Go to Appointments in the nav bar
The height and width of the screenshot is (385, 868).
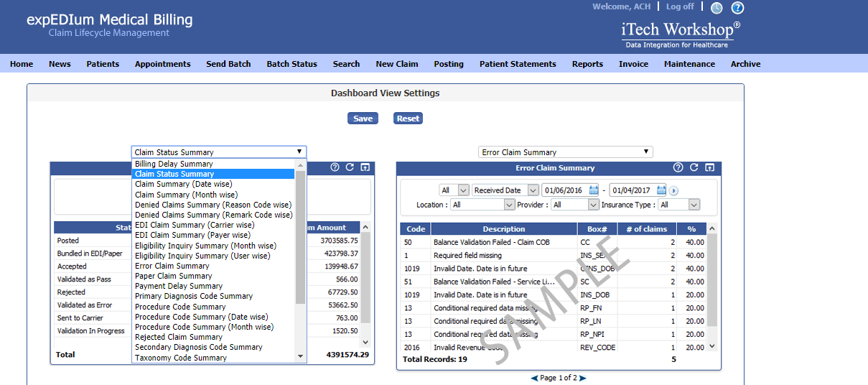click(163, 64)
